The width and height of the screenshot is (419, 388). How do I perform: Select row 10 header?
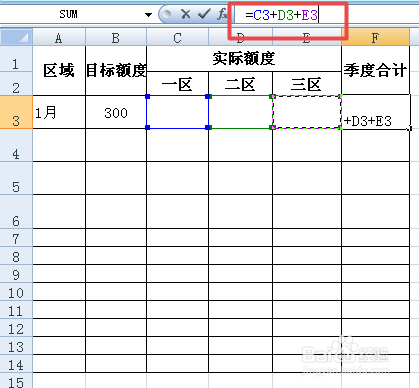coord(16,292)
